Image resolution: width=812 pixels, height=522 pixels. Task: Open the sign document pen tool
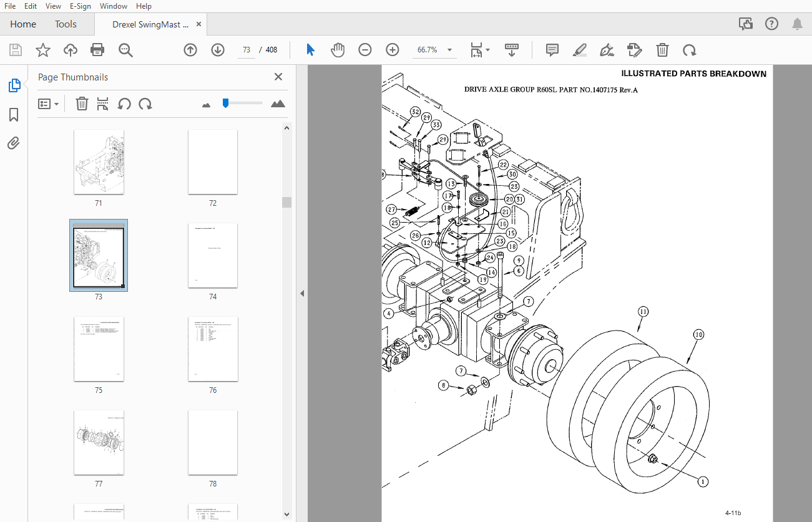click(x=607, y=50)
